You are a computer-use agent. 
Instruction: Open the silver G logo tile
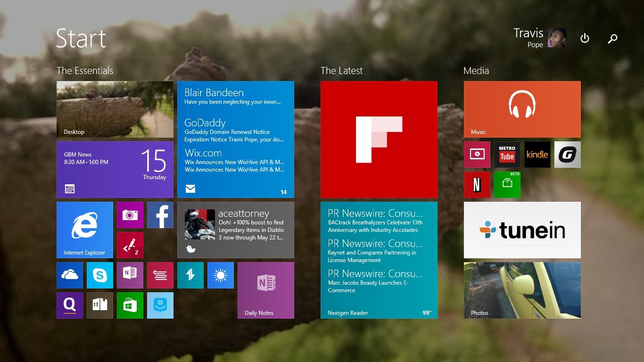(568, 155)
